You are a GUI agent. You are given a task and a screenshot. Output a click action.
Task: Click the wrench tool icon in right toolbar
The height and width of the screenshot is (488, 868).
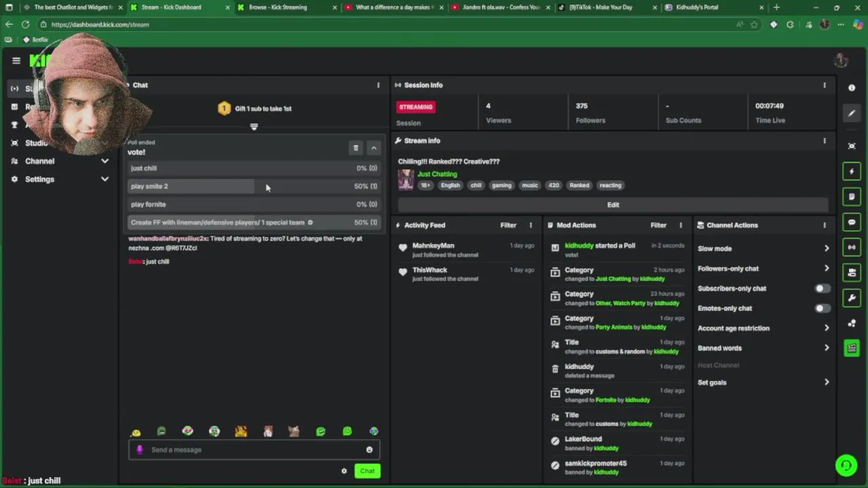[x=852, y=298]
